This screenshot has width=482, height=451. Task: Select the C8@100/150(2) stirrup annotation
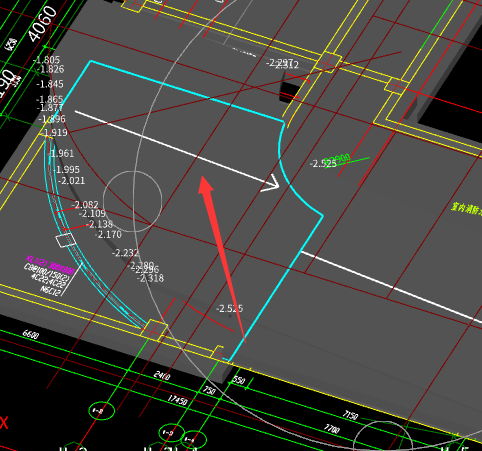46,273
